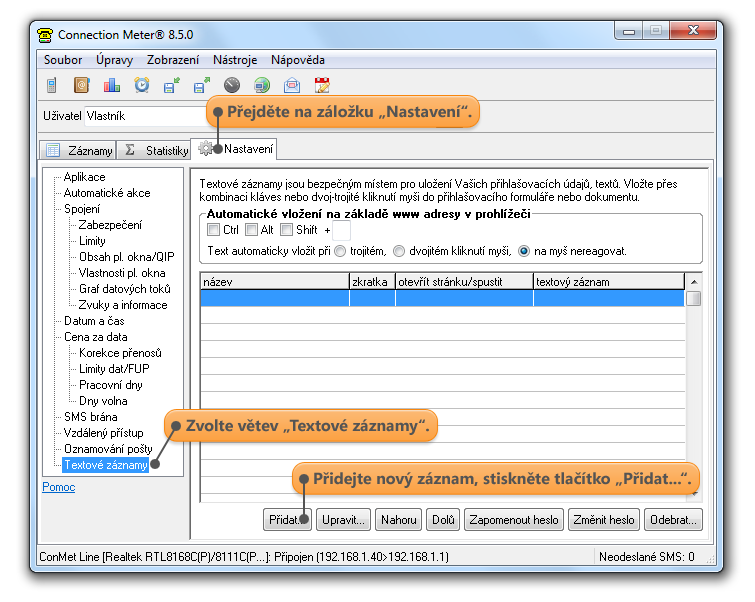Open the Soubor menu
The width and height of the screenshot is (755, 602).
63,60
